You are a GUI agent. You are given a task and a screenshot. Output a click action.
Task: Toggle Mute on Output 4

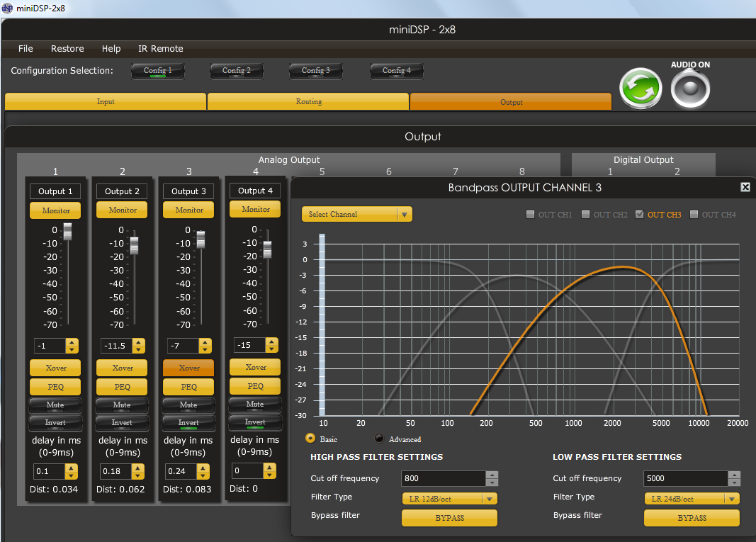(x=255, y=405)
